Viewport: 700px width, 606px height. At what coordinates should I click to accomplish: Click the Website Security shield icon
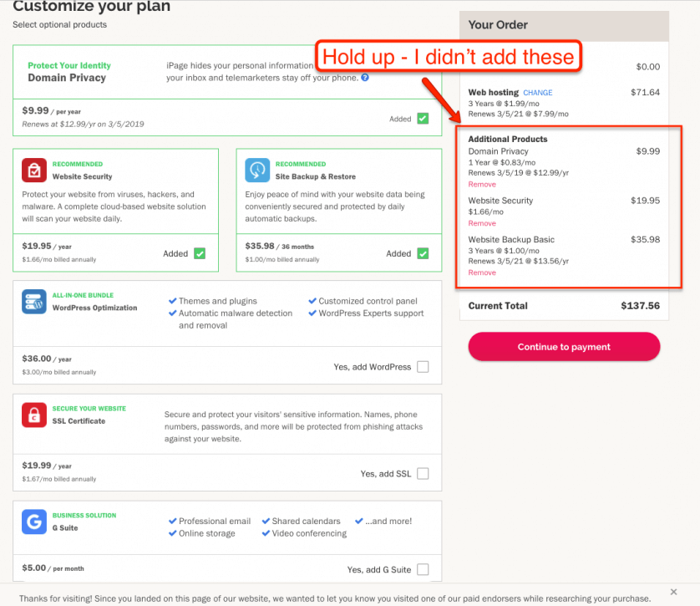[34, 171]
